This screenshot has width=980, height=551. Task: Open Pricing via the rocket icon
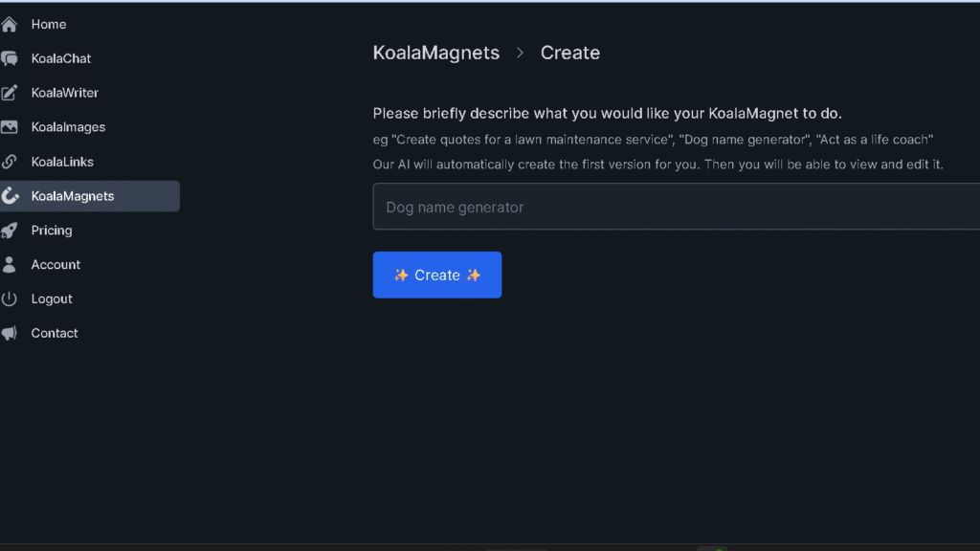pyautogui.click(x=10, y=230)
